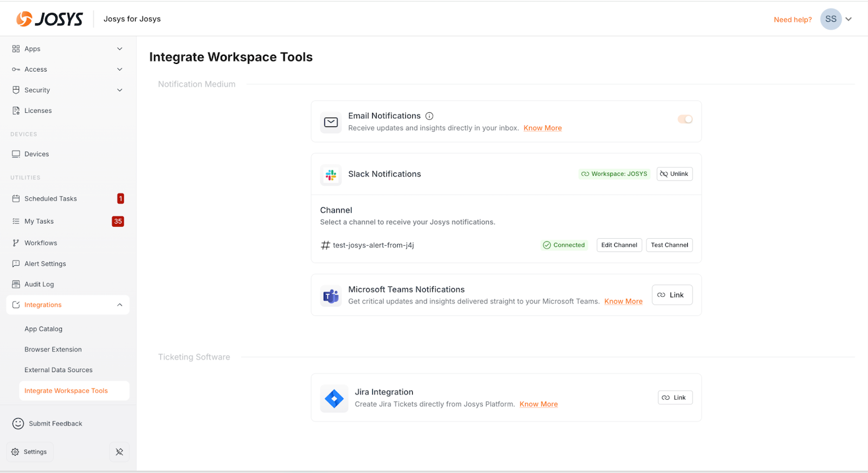Click the Email Notifications envelope icon
Image resolution: width=868 pixels, height=473 pixels.
click(x=331, y=123)
